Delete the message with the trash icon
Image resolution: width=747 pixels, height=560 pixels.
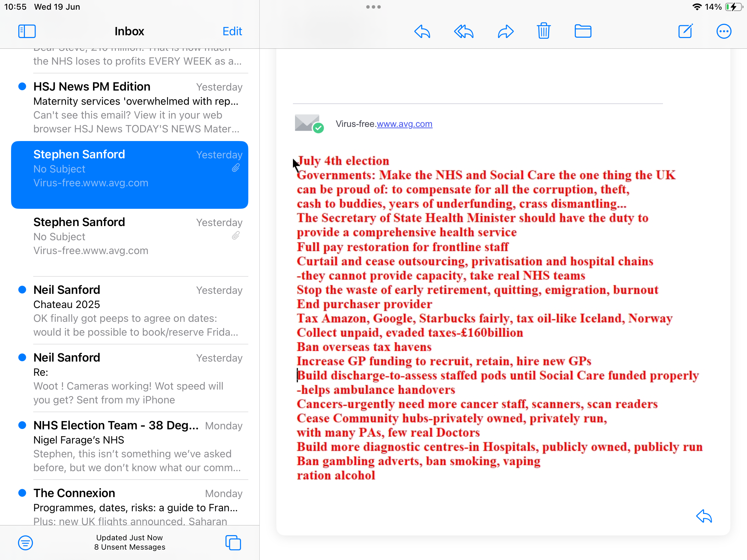(x=544, y=31)
